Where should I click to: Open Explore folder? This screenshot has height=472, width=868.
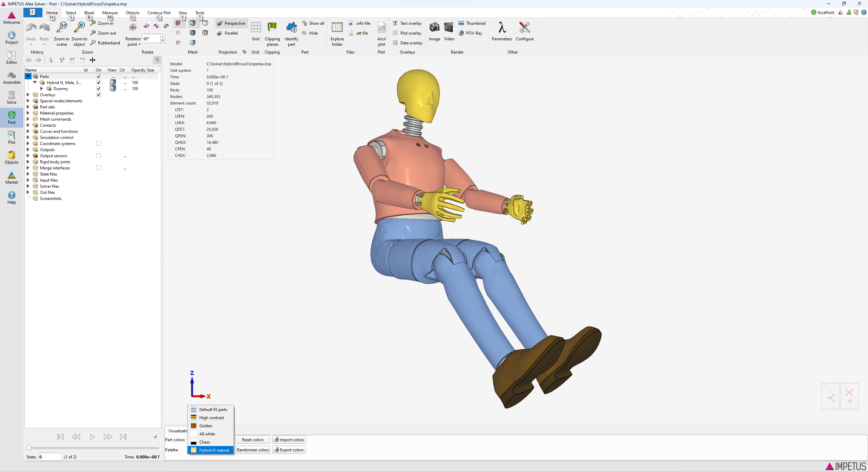click(337, 34)
